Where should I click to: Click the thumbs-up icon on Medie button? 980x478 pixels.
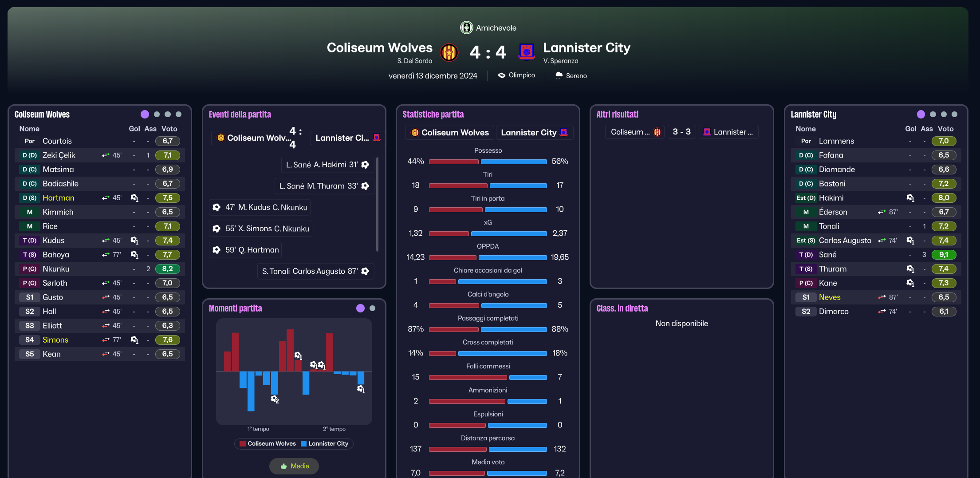(x=283, y=466)
